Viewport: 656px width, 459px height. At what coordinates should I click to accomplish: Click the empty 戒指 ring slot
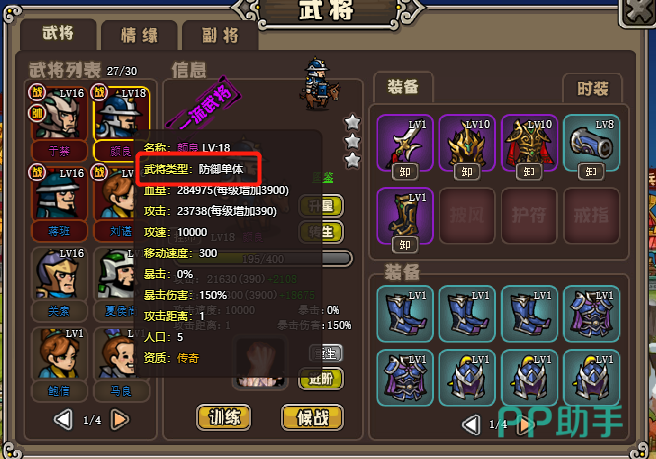pyautogui.click(x=591, y=216)
